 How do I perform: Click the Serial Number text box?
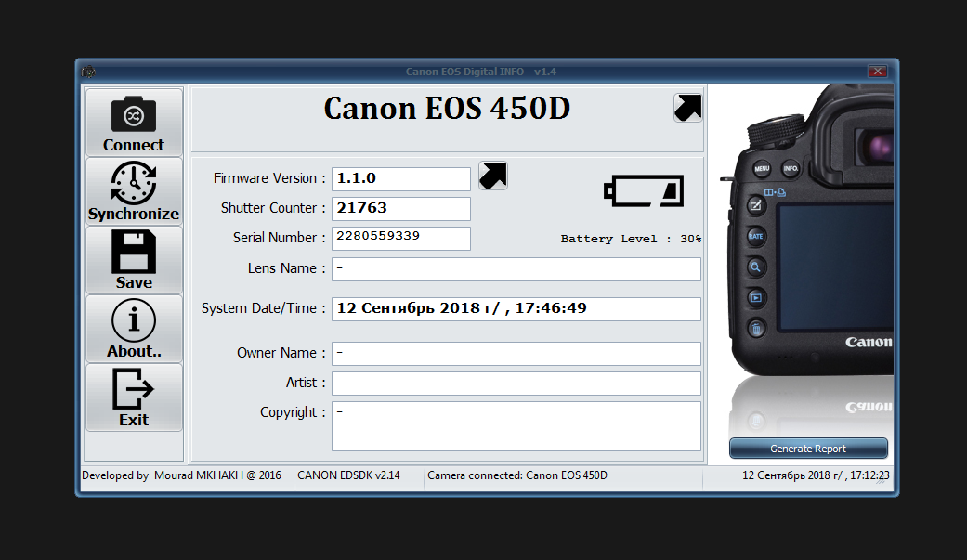401,238
